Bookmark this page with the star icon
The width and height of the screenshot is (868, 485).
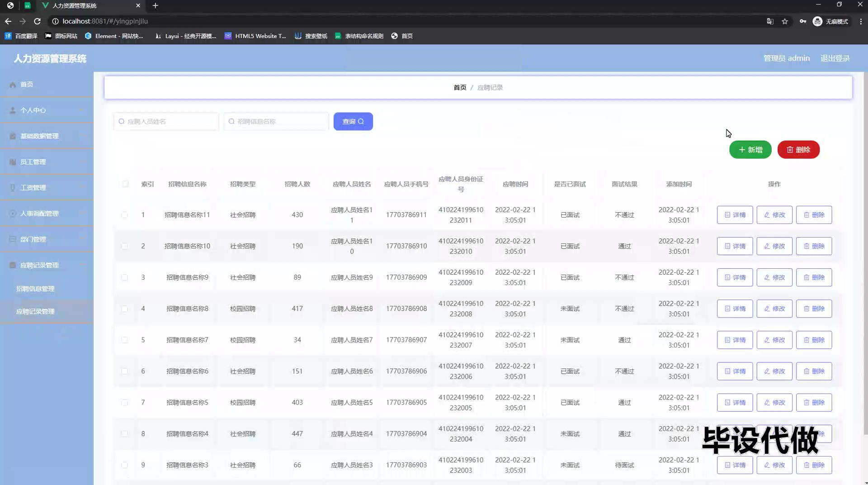click(785, 21)
